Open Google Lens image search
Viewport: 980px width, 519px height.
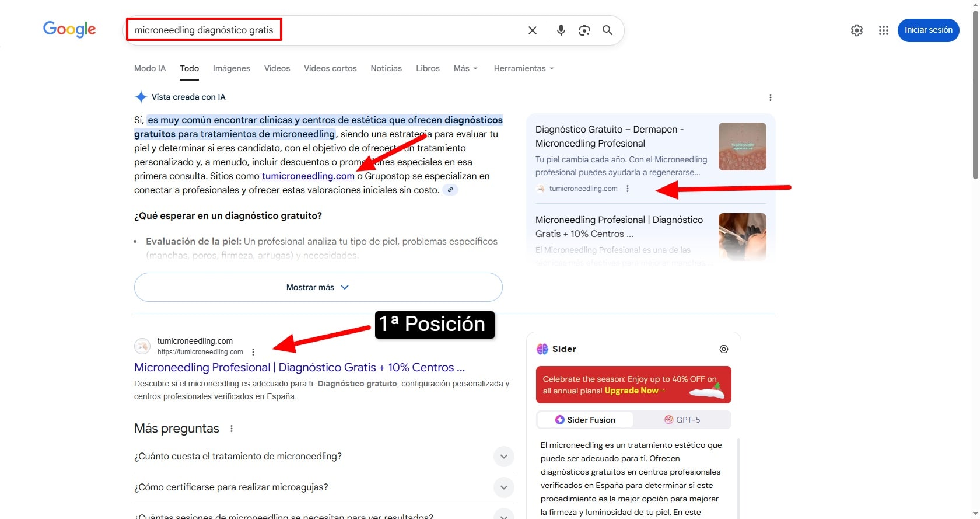[x=584, y=30]
